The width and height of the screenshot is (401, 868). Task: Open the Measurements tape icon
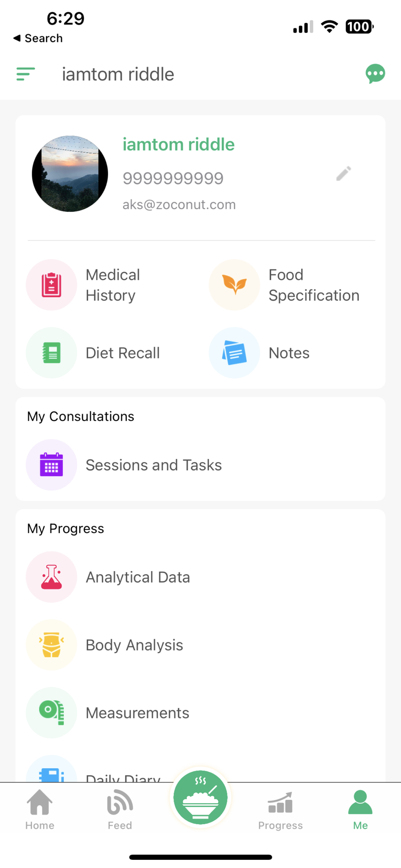pos(52,713)
